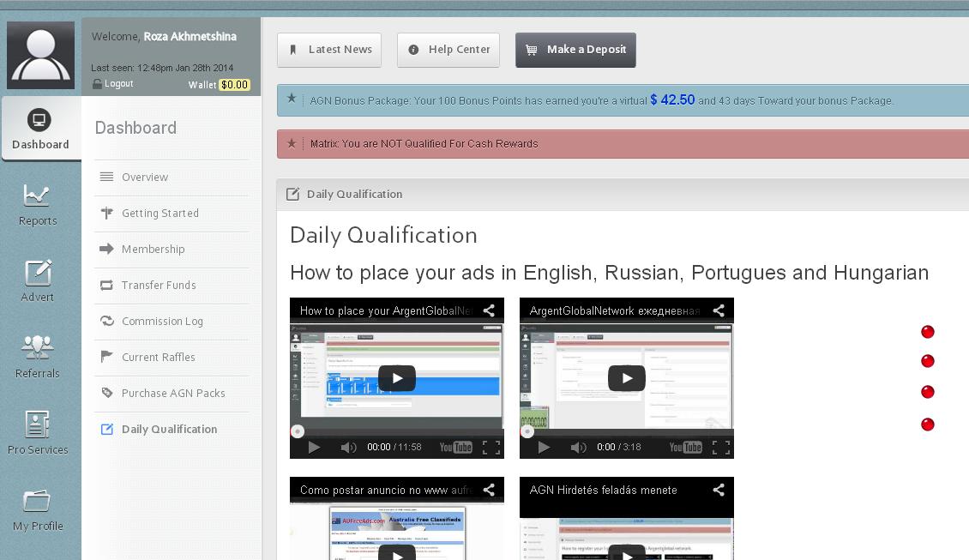The image size is (969, 560).
Task: Click the Make a Deposit button
Action: tap(575, 50)
